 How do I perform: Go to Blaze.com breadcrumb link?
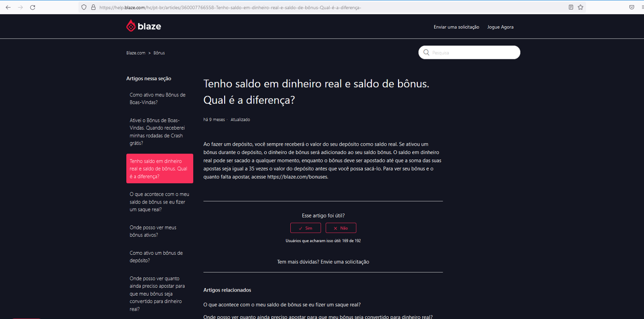[136, 53]
